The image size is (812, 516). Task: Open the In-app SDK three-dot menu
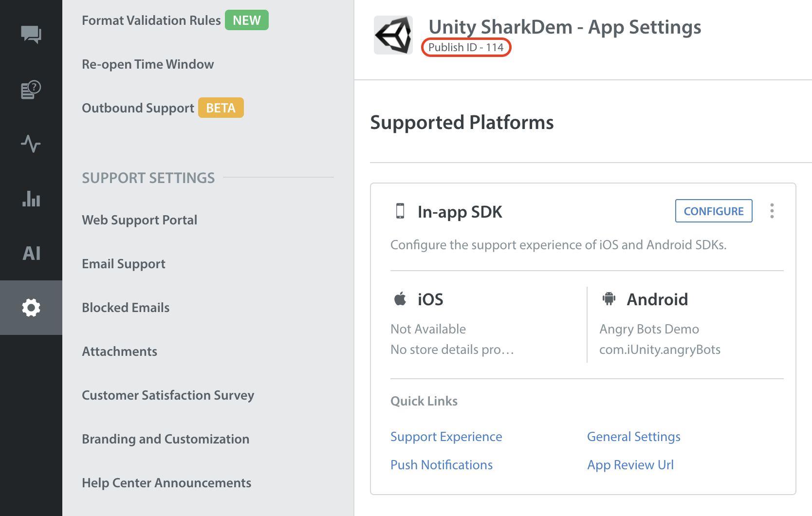(x=772, y=211)
